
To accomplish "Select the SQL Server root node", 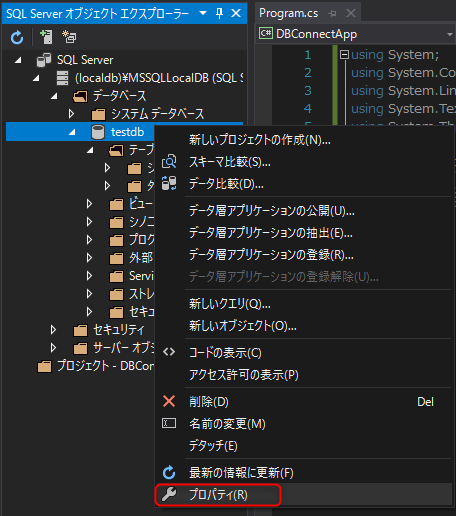I will (85, 60).
